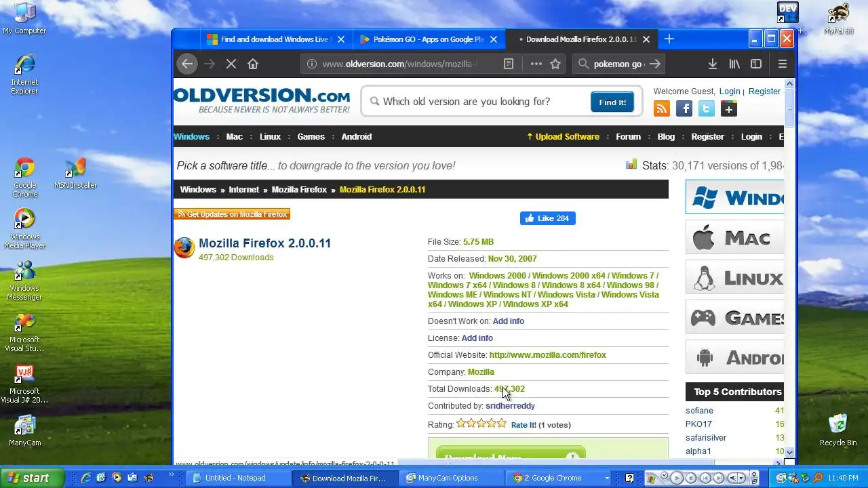The height and width of the screenshot is (488, 868).
Task: Click Add info next to License
Action: [477, 338]
